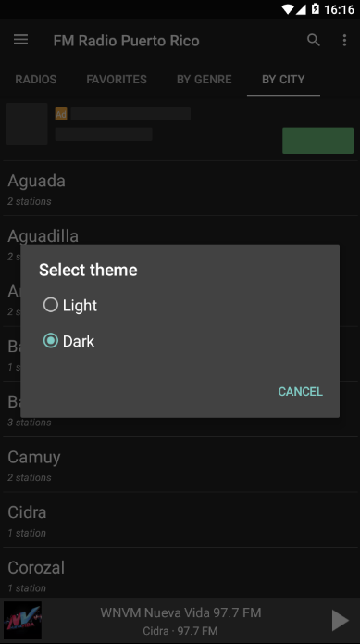Open the By Genre tab

click(205, 80)
